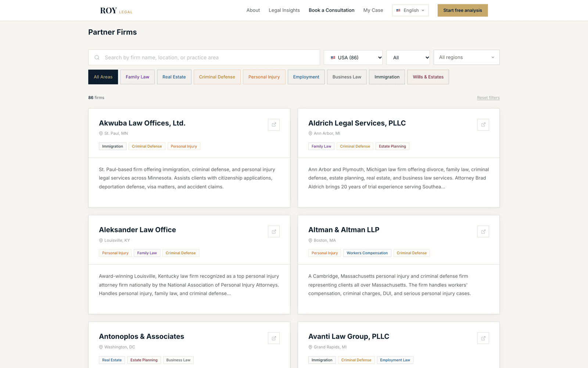Click Business Law tag on Antonoplos card
The height and width of the screenshot is (368, 588).
coord(178,360)
